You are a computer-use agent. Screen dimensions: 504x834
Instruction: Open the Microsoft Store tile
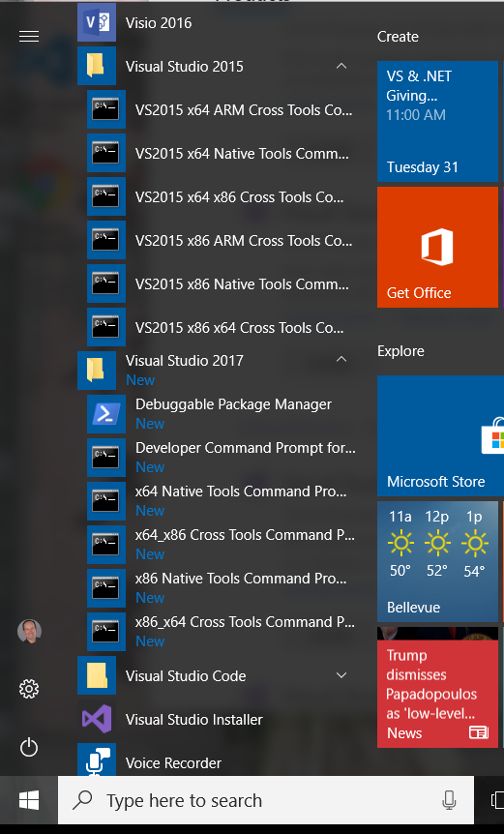[441, 435]
